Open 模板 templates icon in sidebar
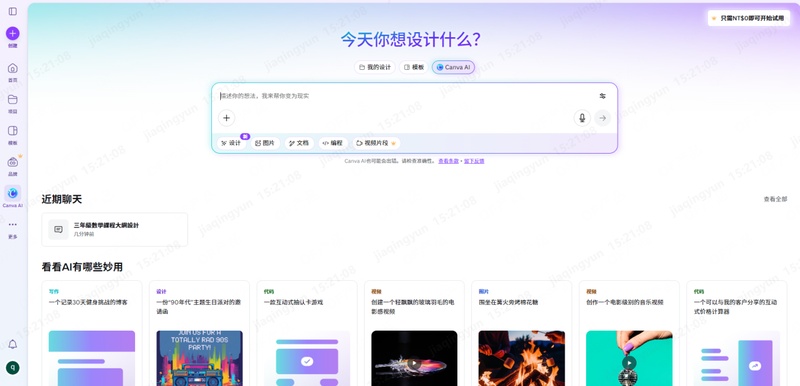Screen dimensions: 800x386 coord(13,131)
